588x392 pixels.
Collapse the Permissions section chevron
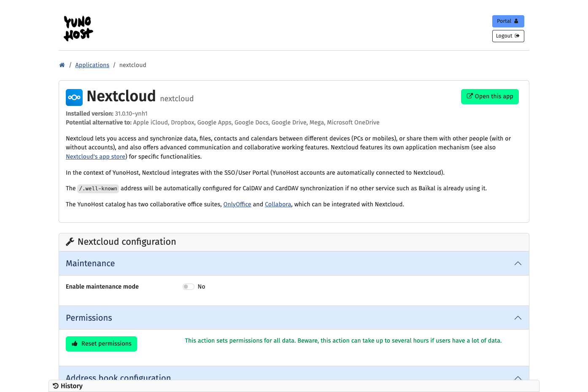(518, 318)
